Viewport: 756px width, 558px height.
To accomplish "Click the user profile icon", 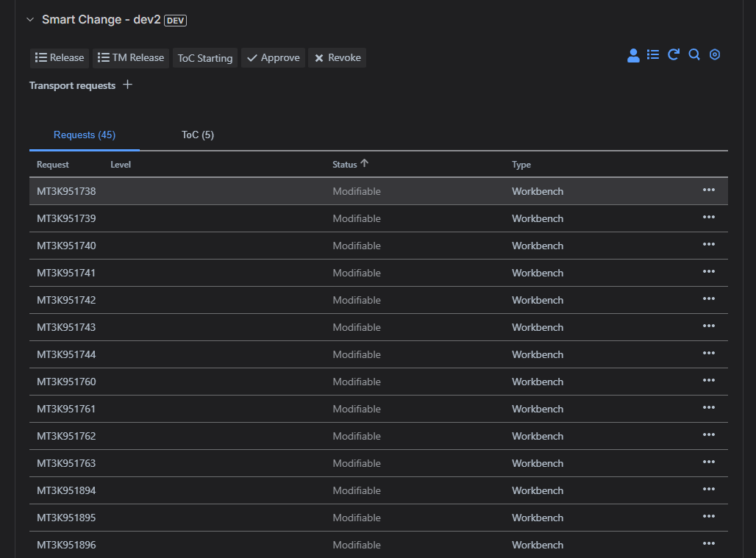I will click(x=632, y=55).
